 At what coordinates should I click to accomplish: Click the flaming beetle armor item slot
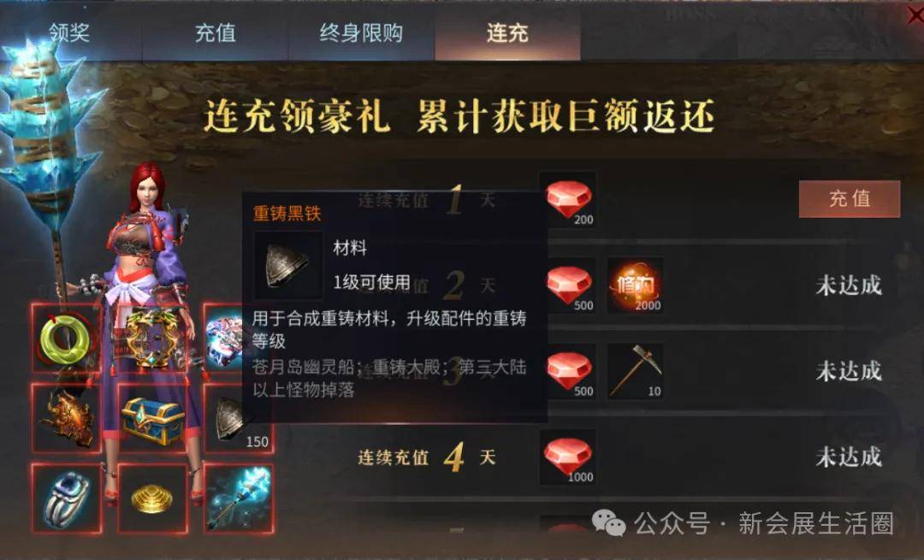66,419
